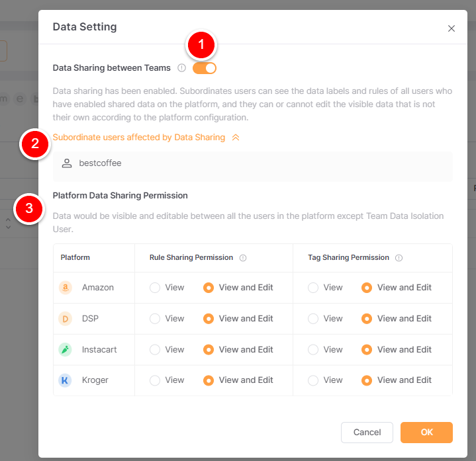Cancel the Data Setting dialog
This screenshot has height=461, width=476.
coord(367,432)
